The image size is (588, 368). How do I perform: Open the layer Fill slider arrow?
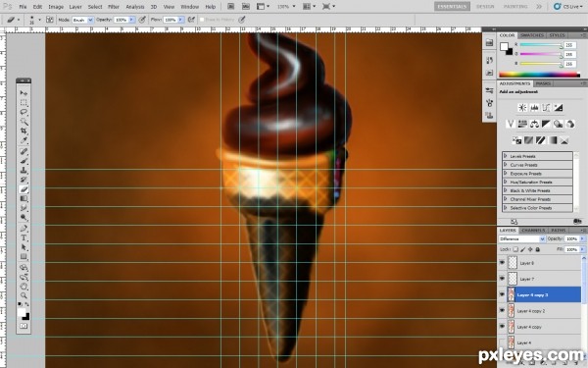click(x=582, y=249)
